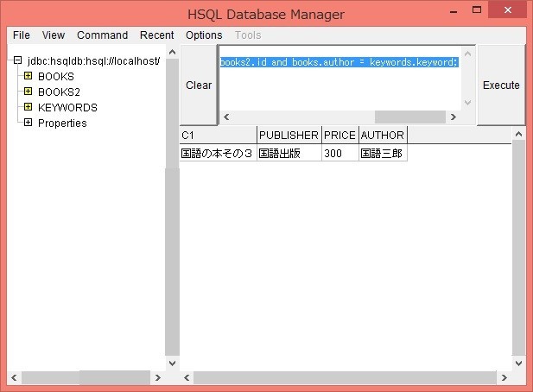533x392 pixels.
Task: Click the result grid scroll-left arrow
Action: click(x=187, y=377)
